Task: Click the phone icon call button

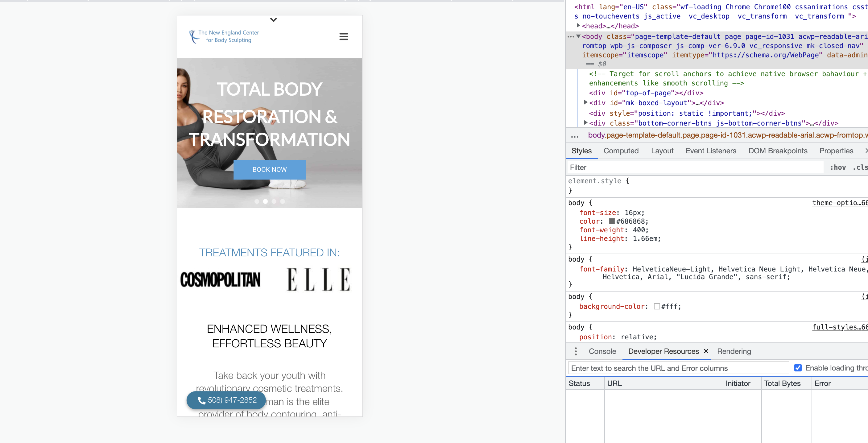Action: [x=226, y=400]
